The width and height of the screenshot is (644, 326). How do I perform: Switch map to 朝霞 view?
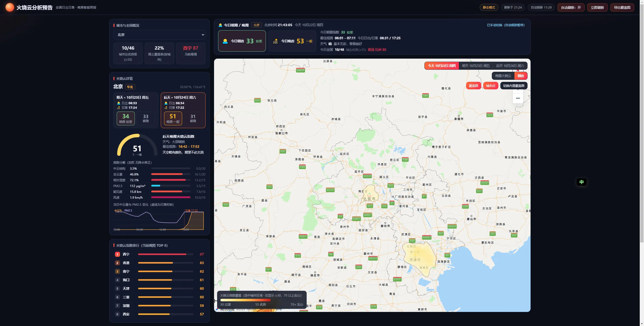tap(521, 76)
